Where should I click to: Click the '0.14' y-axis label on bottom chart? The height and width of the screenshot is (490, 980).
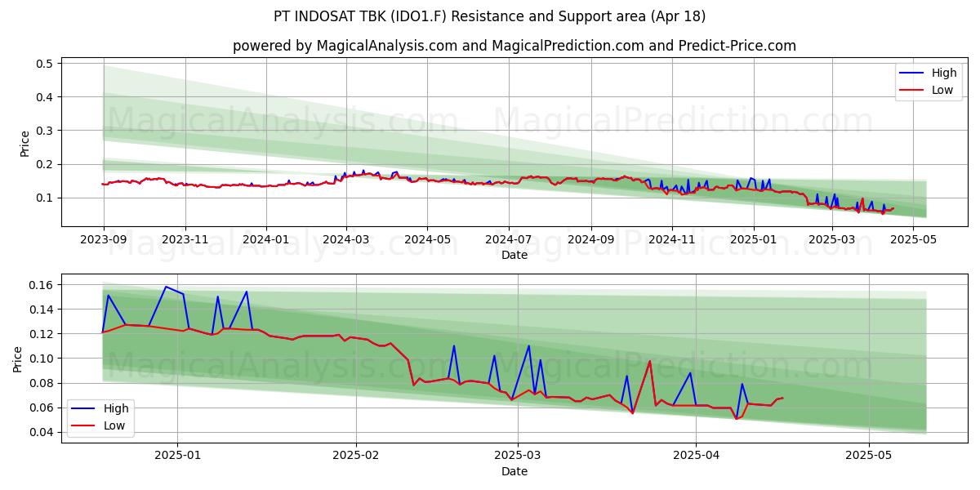[x=42, y=310]
